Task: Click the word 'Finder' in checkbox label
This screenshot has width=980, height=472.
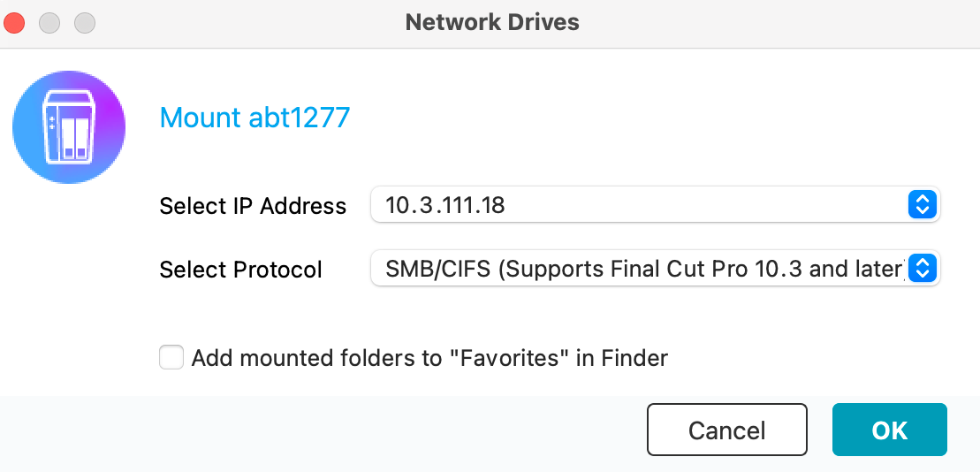Action: (634, 358)
